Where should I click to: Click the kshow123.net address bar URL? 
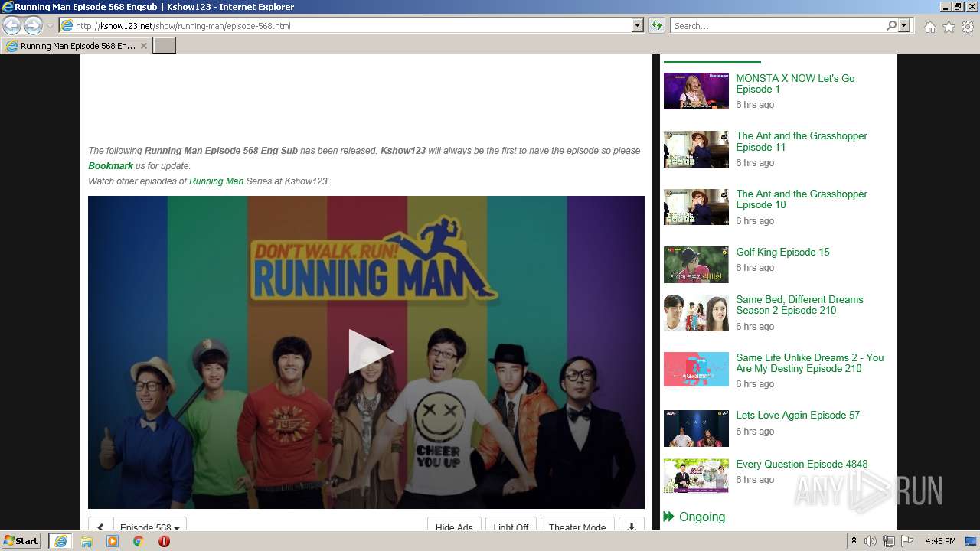point(183,26)
